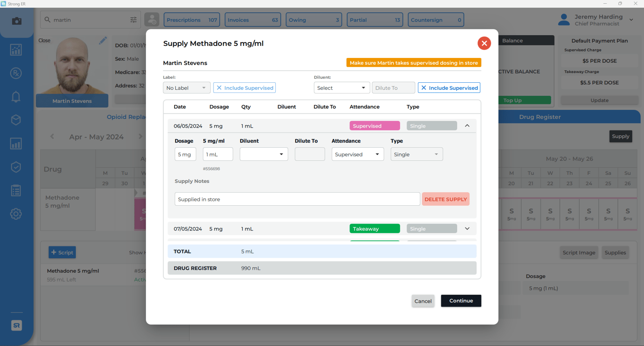The height and width of the screenshot is (346, 644).
Task: Open the No Label dropdown
Action: coord(186,87)
